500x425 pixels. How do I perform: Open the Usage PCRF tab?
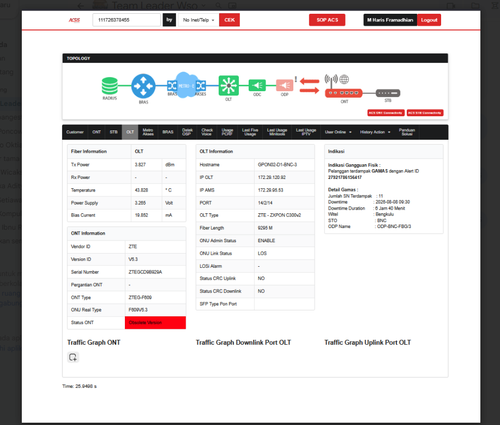pos(227,132)
